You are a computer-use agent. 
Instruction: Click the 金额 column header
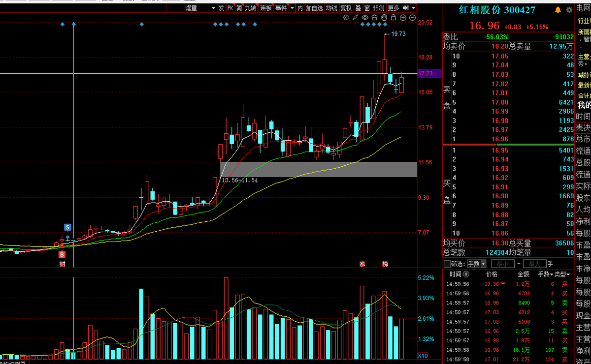523,274
